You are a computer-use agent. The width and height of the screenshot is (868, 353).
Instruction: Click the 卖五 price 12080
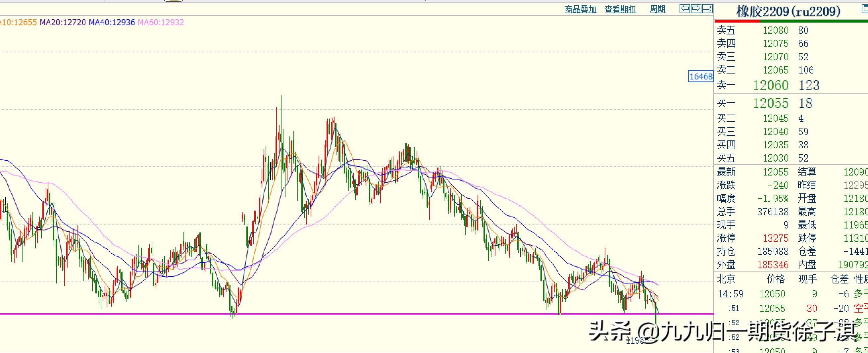point(776,30)
